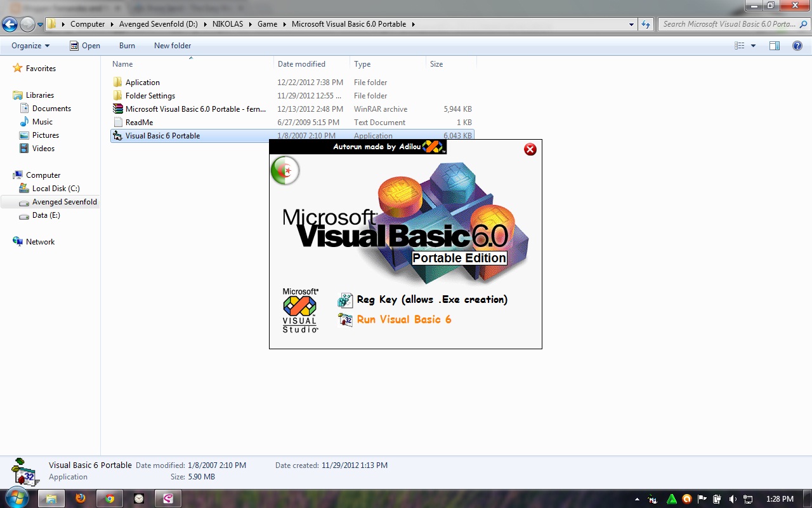The width and height of the screenshot is (812, 508).
Task: Click Computer in the address breadcrumb
Action: (88, 24)
